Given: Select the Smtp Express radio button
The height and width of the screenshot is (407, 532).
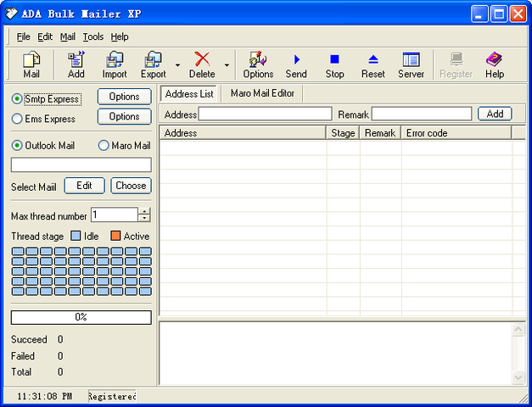Looking at the screenshot, I should point(17,99).
